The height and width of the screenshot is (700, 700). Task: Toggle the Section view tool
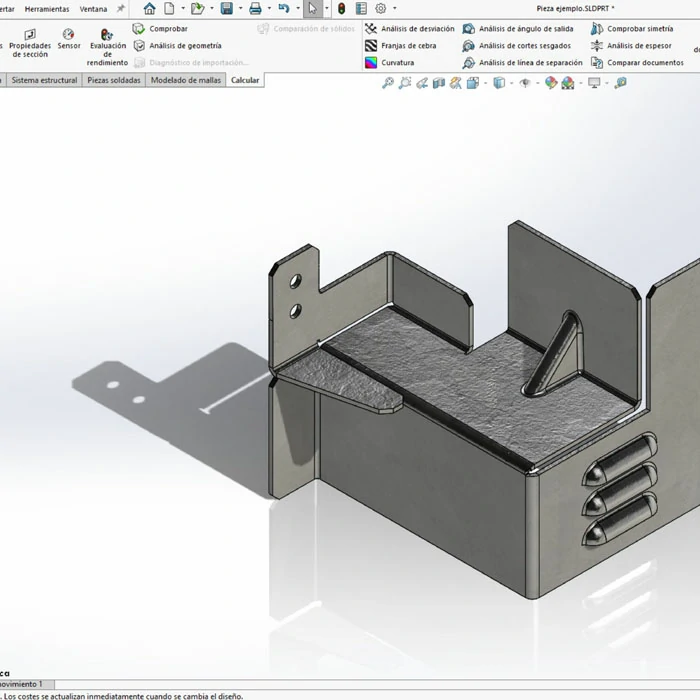(439, 83)
